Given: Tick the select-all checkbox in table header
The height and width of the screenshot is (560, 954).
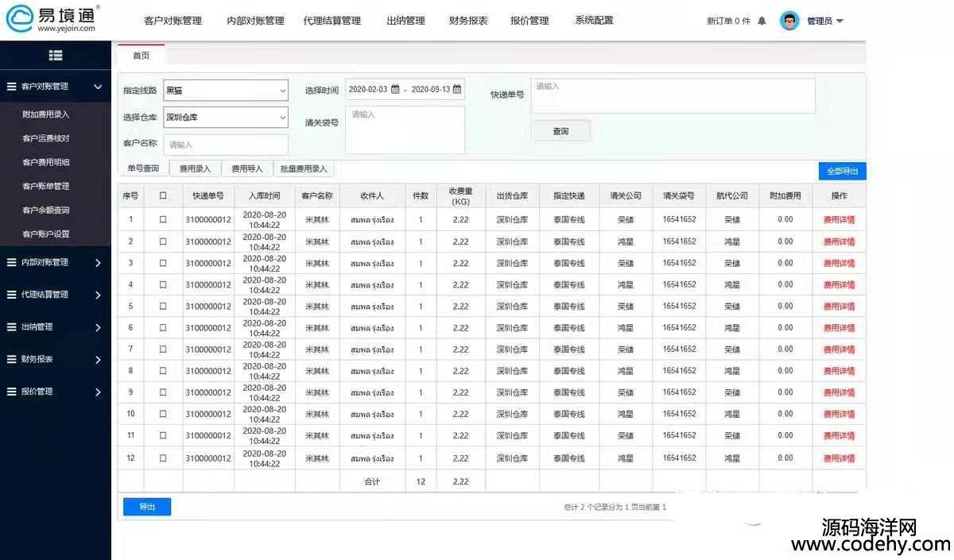Looking at the screenshot, I should pos(163,195).
